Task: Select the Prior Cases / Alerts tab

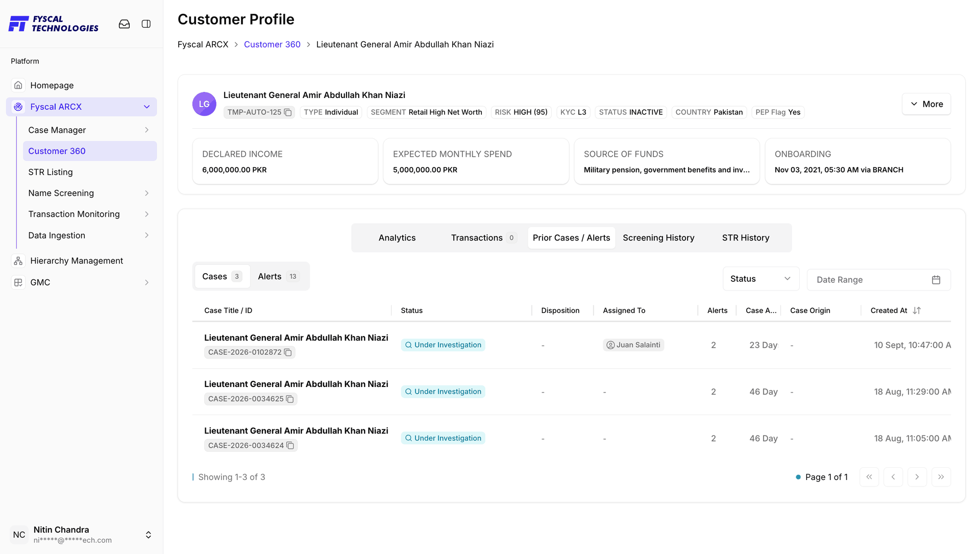Action: [571, 238]
